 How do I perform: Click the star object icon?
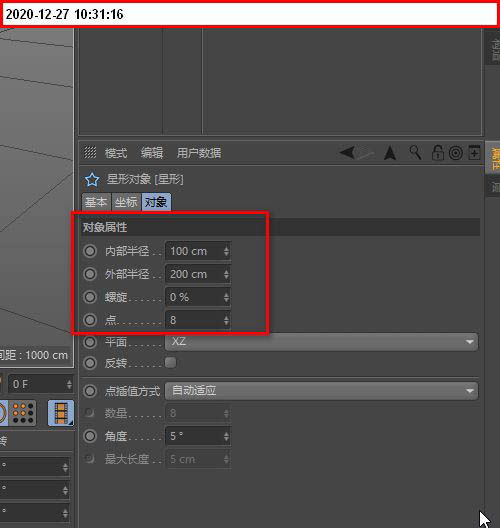[x=92, y=179]
